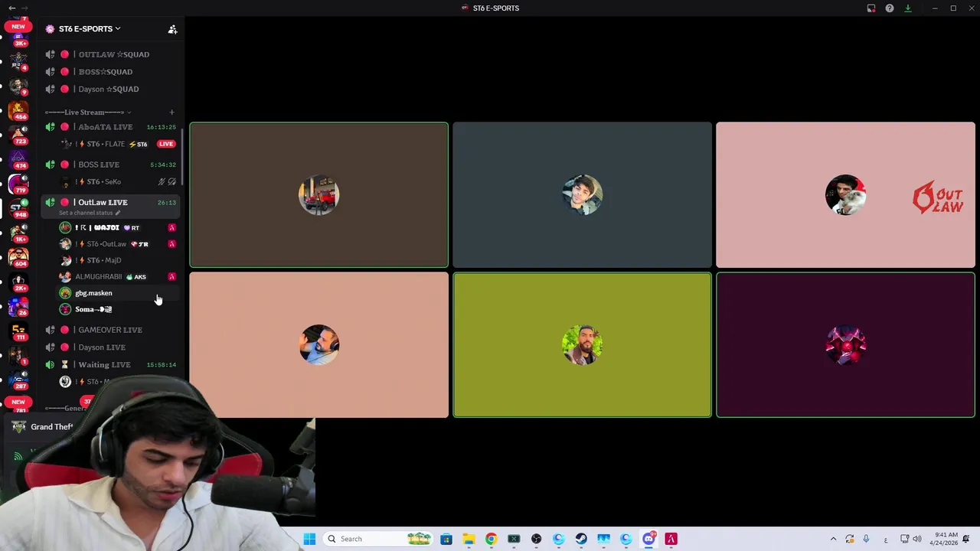Go back using the title bar arrow

point(11,8)
